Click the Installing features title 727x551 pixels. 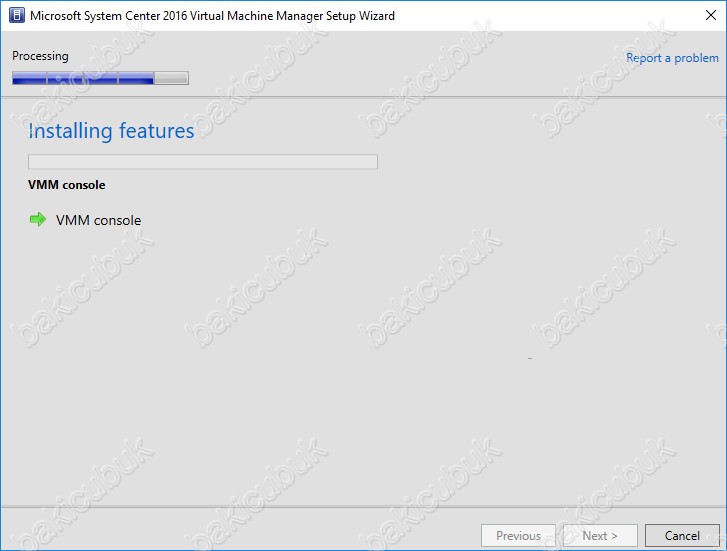pyautogui.click(x=111, y=131)
